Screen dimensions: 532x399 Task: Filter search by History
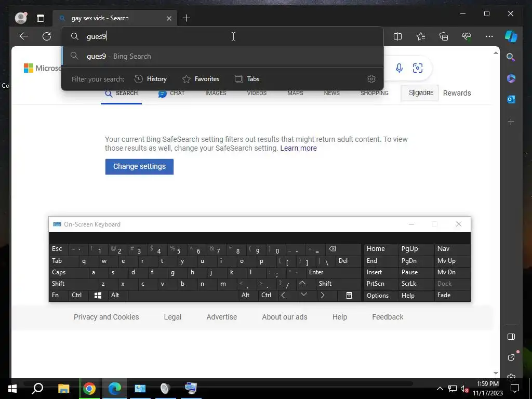pyautogui.click(x=151, y=79)
